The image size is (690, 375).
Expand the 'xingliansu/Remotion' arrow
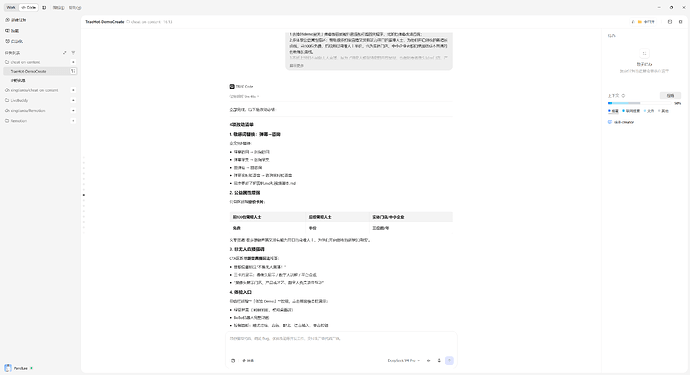coord(73,110)
